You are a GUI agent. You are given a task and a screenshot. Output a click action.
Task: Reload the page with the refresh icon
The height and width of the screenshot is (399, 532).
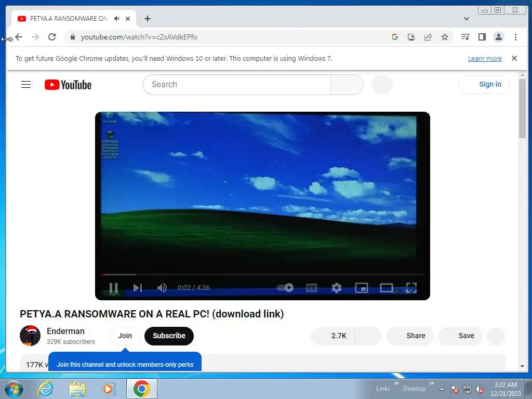tap(52, 37)
